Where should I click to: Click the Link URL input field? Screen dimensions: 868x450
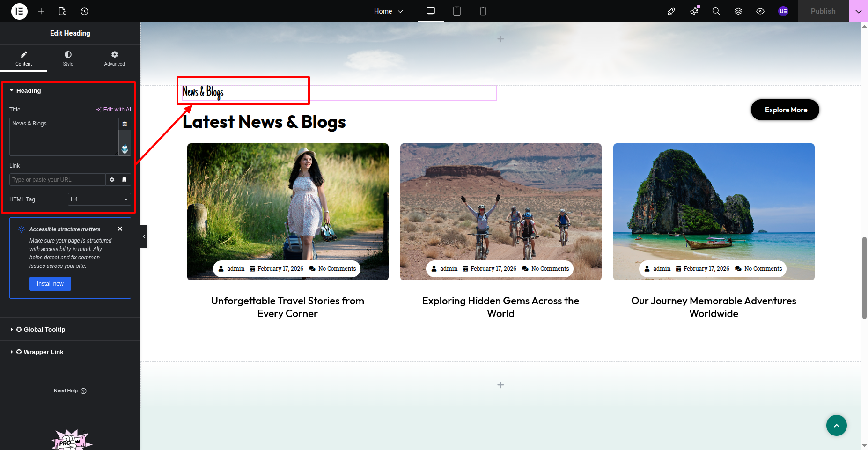(x=57, y=180)
